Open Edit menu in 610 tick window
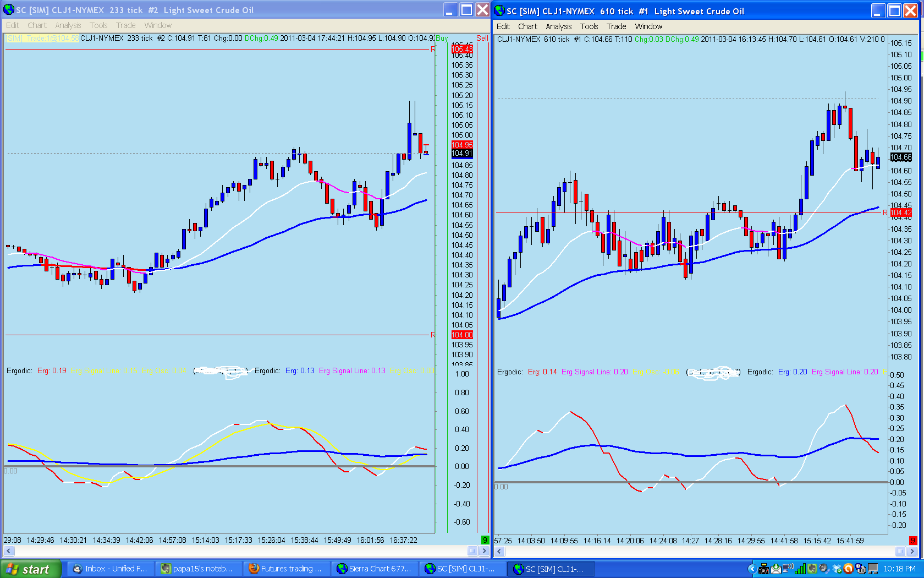Screen dimensions: 924x578 [x=503, y=26]
